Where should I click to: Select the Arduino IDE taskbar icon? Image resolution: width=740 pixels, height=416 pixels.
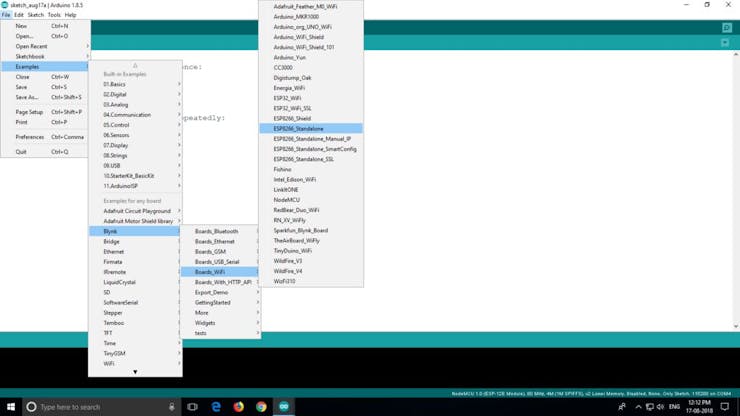tap(284, 407)
